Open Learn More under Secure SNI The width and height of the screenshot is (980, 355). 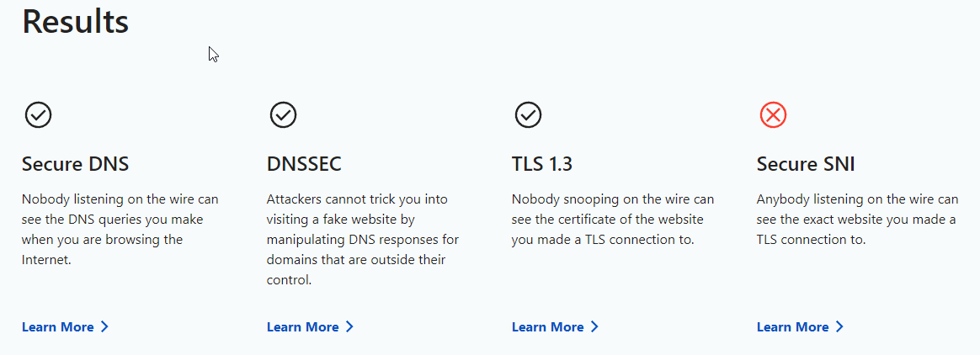pyautogui.click(x=793, y=327)
